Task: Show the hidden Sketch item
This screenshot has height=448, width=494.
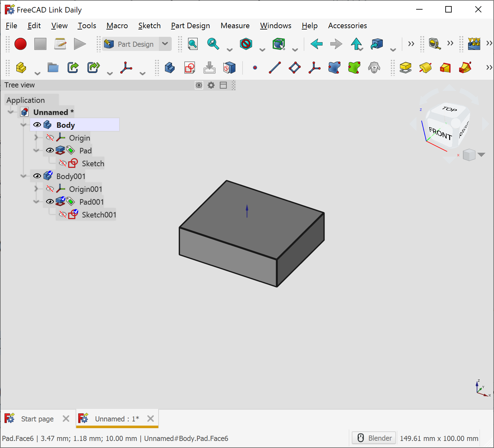Action: 63,163
